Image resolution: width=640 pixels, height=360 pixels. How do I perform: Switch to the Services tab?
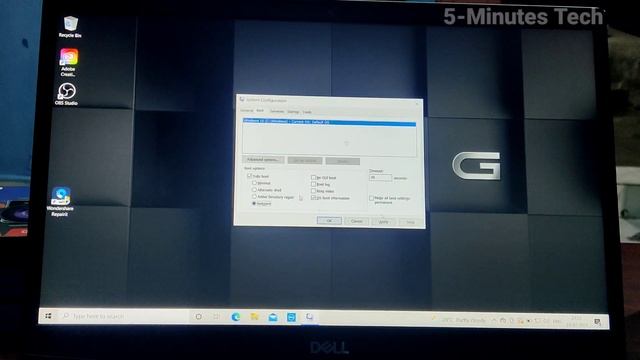276,111
